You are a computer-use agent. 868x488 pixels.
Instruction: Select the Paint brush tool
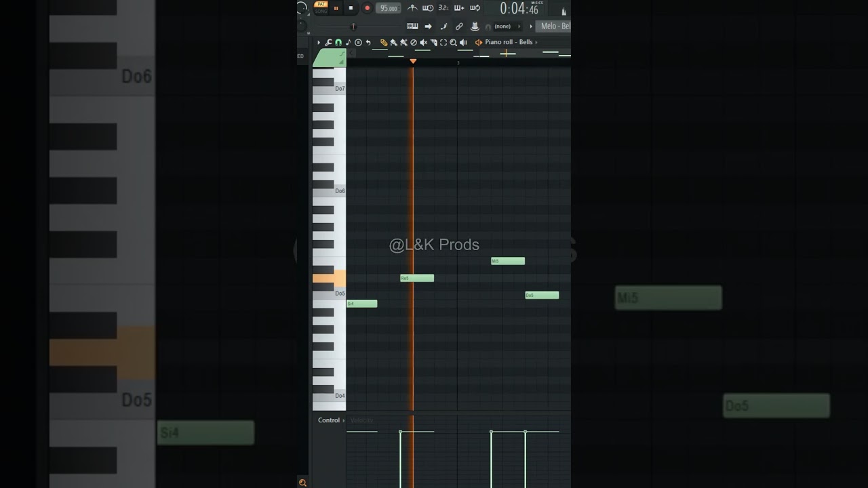[393, 42]
